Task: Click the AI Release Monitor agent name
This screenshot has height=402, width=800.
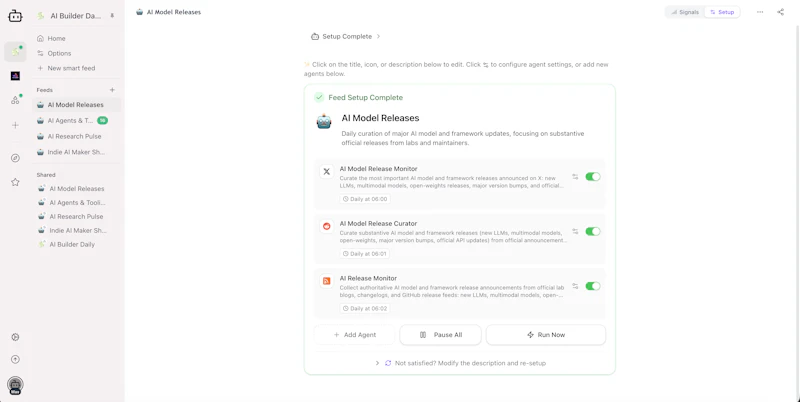Action: coord(368,278)
